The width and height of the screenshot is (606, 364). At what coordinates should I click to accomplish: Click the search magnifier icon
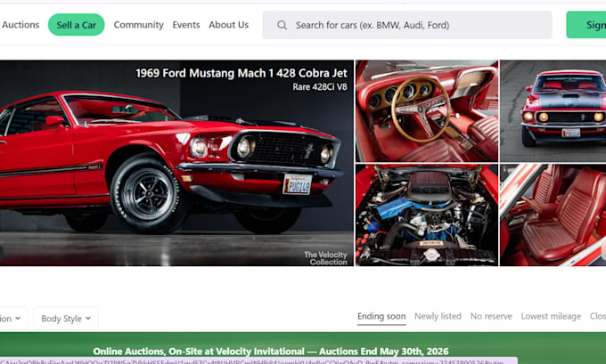[x=282, y=25]
